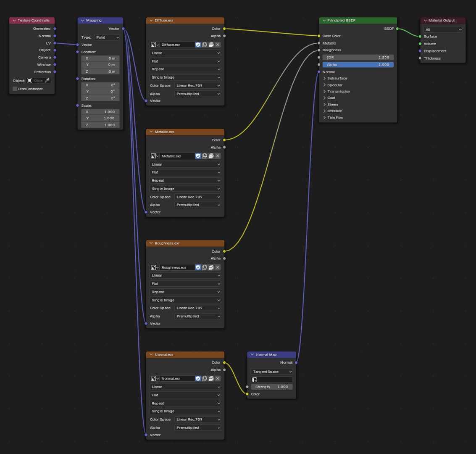Click the Diffuse.exr image name field

point(177,45)
